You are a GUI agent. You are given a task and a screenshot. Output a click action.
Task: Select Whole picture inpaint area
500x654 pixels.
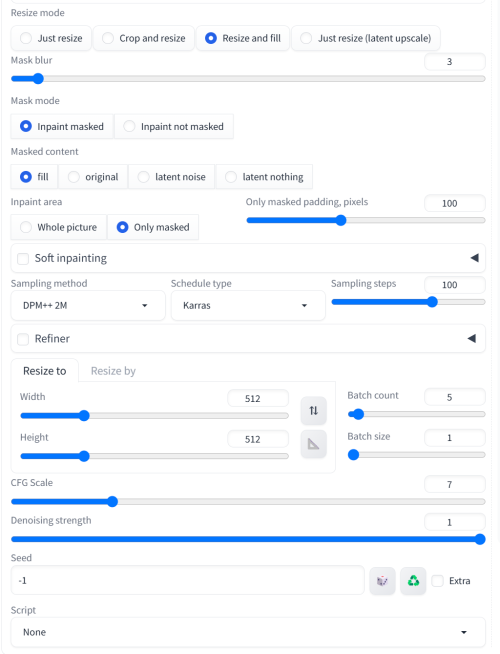click(59, 227)
